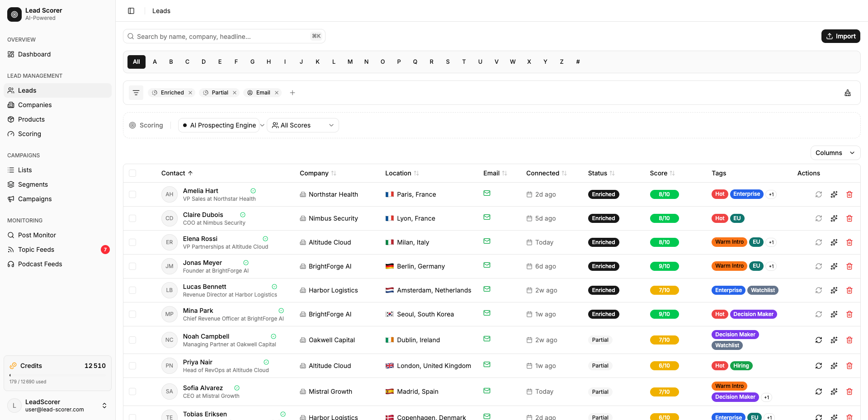Click the Import button

(840, 36)
